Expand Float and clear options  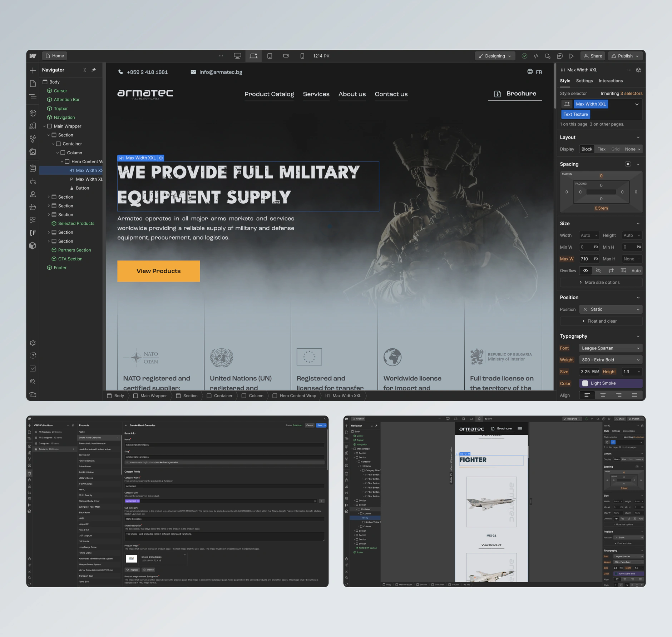tap(601, 321)
